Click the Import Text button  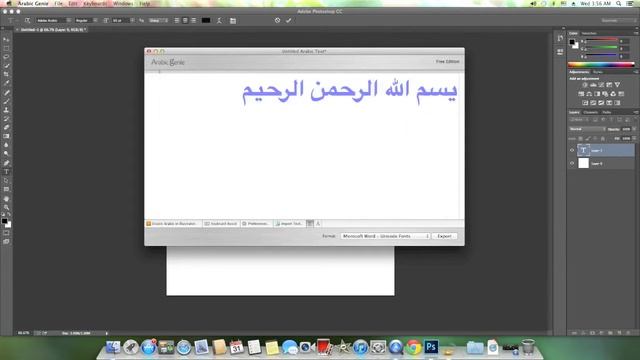tap(289, 224)
